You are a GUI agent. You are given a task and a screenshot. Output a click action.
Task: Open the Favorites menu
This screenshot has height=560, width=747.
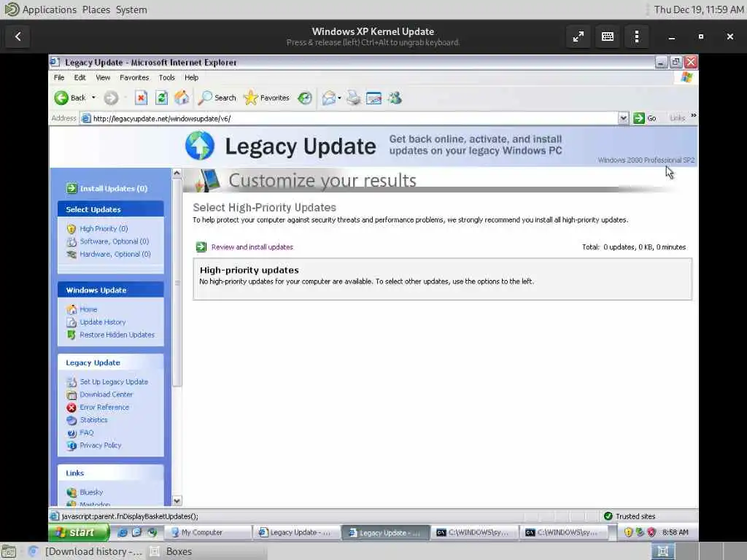pos(134,77)
